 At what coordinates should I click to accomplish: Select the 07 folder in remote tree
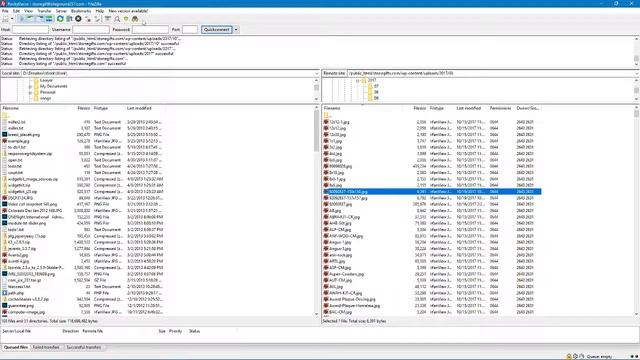pos(376,87)
